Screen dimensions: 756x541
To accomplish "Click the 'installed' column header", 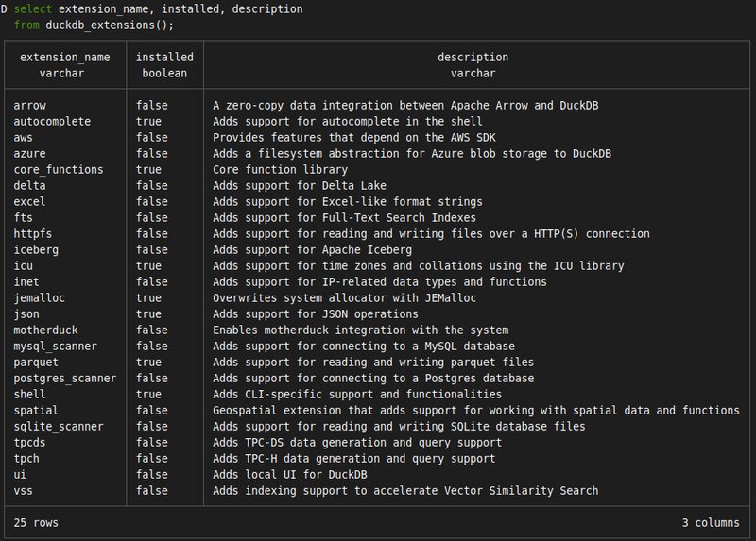I will coord(164,58).
